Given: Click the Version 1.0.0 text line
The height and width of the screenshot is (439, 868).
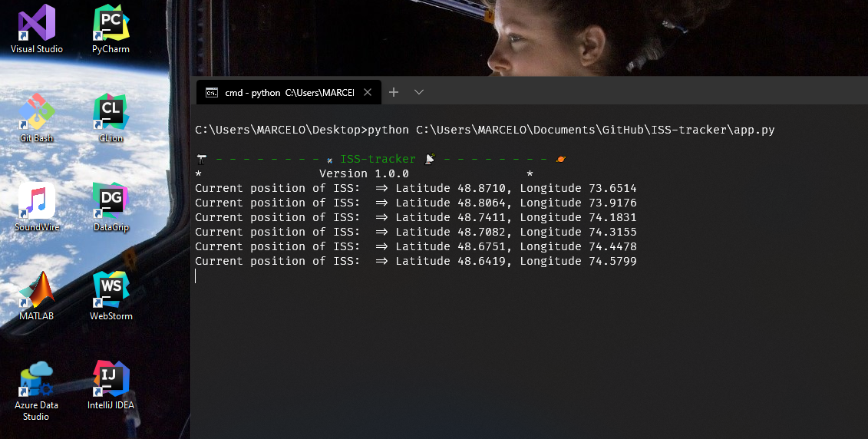Looking at the screenshot, I should tap(364, 174).
